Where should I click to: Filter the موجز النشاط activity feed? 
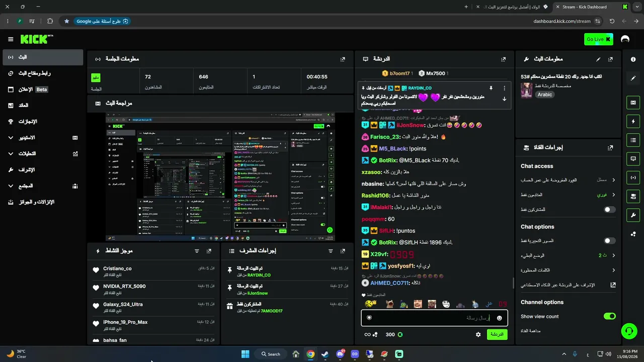197,251
